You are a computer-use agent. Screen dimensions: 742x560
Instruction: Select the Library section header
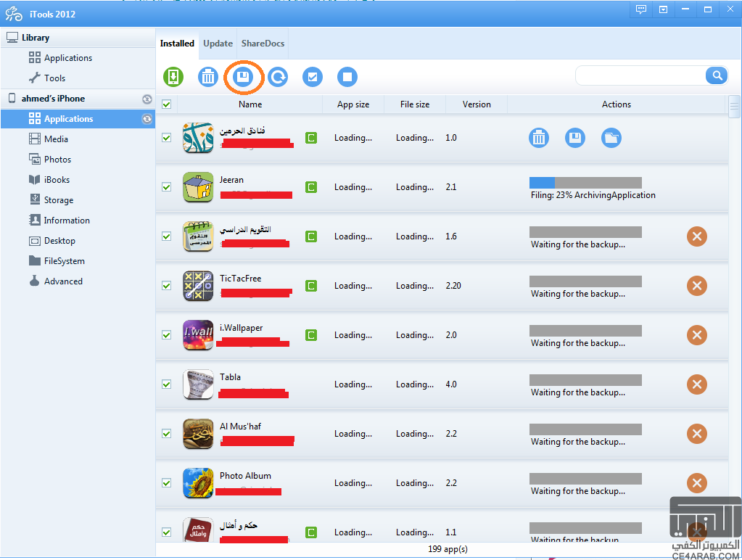click(x=78, y=38)
